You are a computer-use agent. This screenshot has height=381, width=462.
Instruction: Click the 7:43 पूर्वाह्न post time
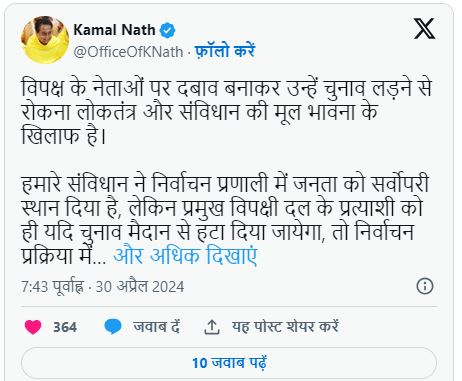click(x=53, y=287)
